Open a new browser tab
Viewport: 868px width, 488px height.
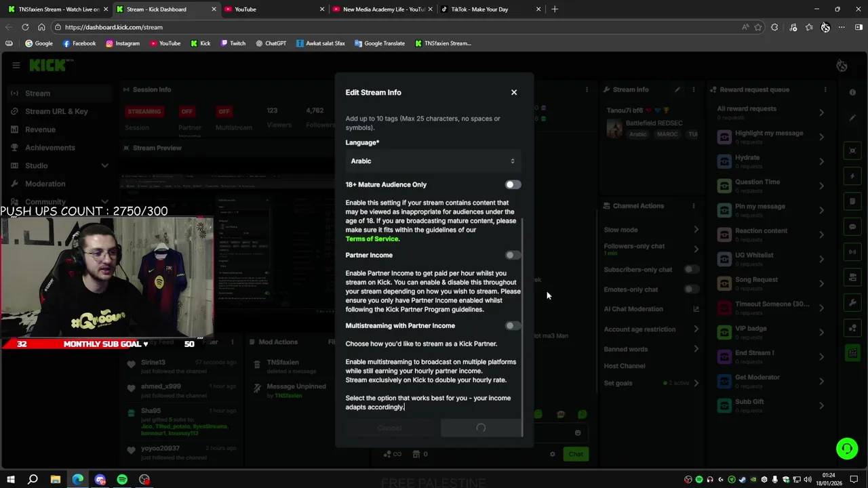[x=555, y=9]
